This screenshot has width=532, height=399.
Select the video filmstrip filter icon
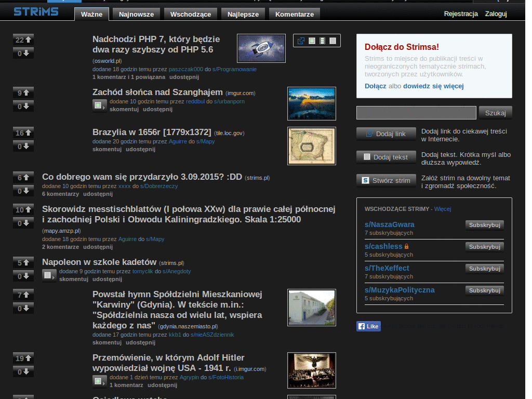(x=322, y=41)
